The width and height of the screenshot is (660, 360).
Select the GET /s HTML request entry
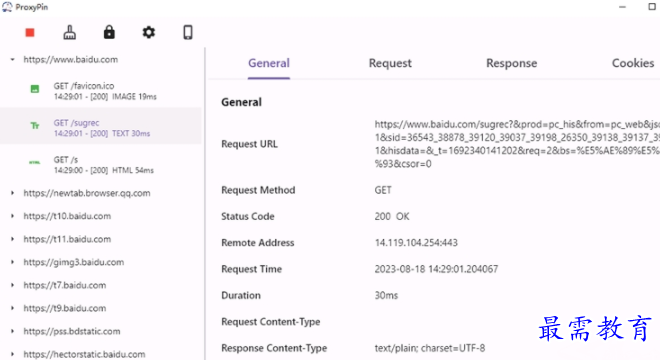click(101, 165)
